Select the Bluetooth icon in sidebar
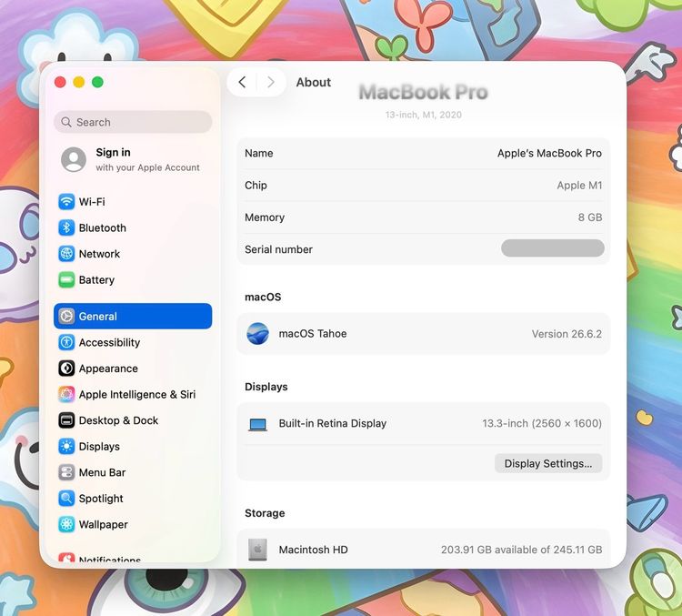The height and width of the screenshot is (616, 682). [x=66, y=227]
